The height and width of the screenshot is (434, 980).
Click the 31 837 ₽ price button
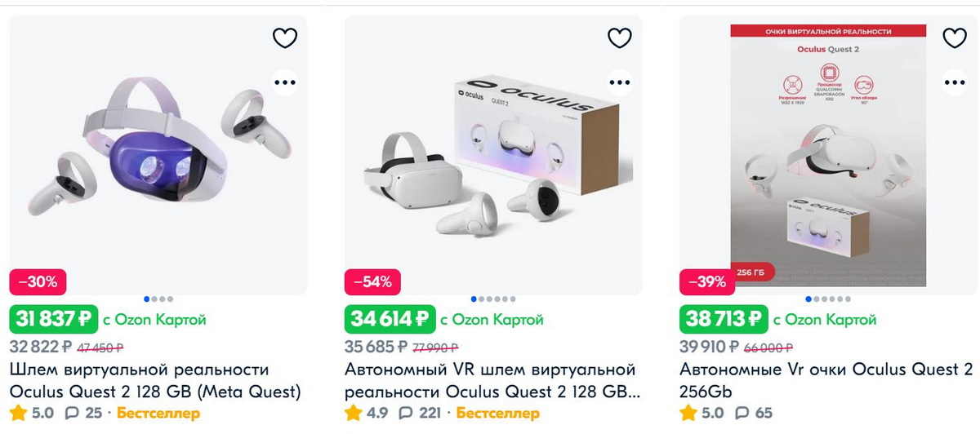pyautogui.click(x=54, y=319)
